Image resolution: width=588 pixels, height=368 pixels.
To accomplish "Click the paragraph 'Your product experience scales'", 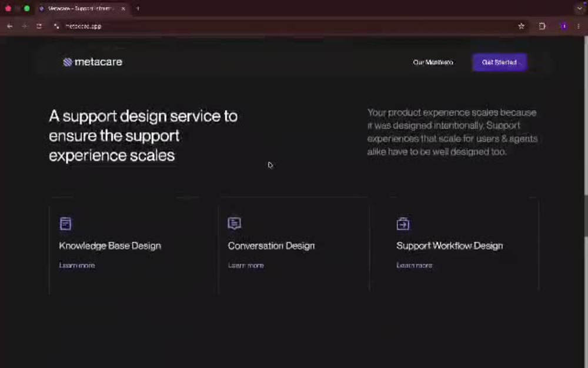I will tap(452, 132).
